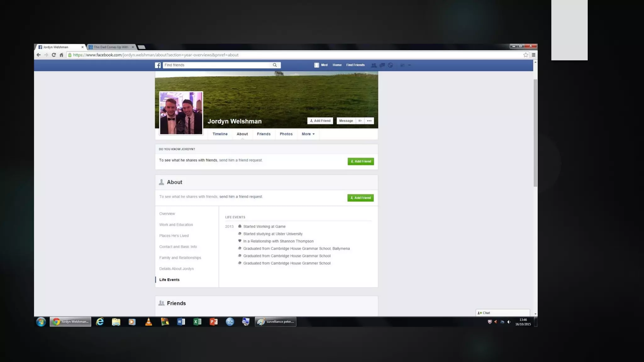Switch to the Timeline tab
The width and height of the screenshot is (644, 362).
click(220, 134)
